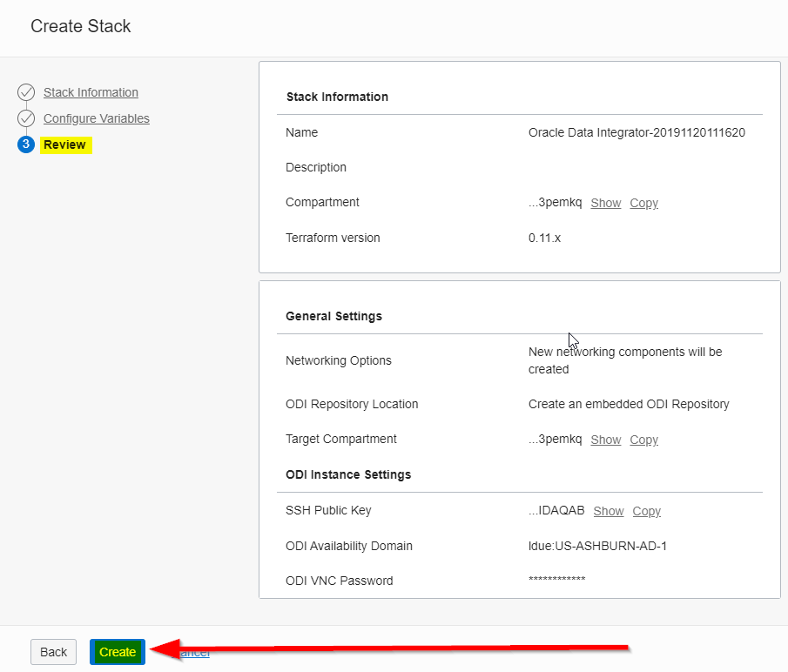Click the Configure Variables step checkmark icon
This screenshot has width=788, height=672.
click(x=26, y=118)
